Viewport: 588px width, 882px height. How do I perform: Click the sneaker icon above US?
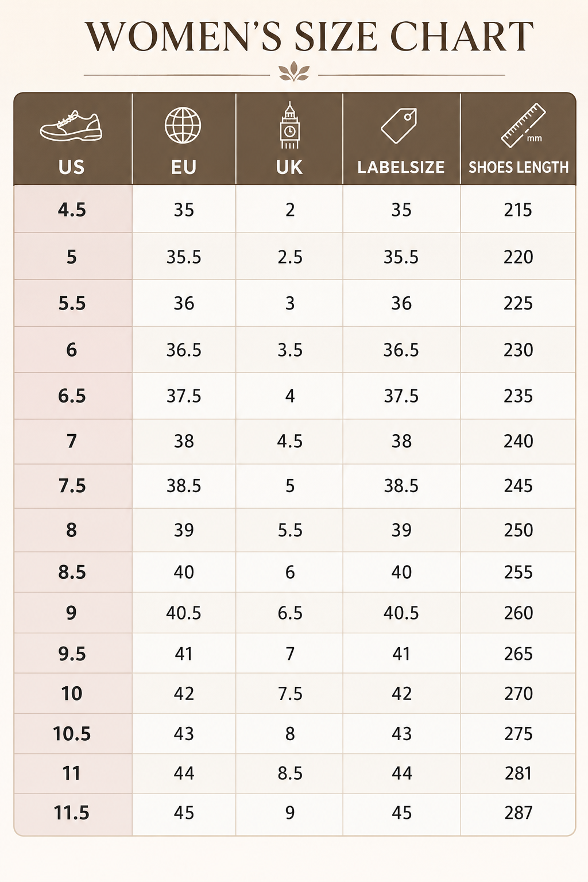(x=71, y=126)
